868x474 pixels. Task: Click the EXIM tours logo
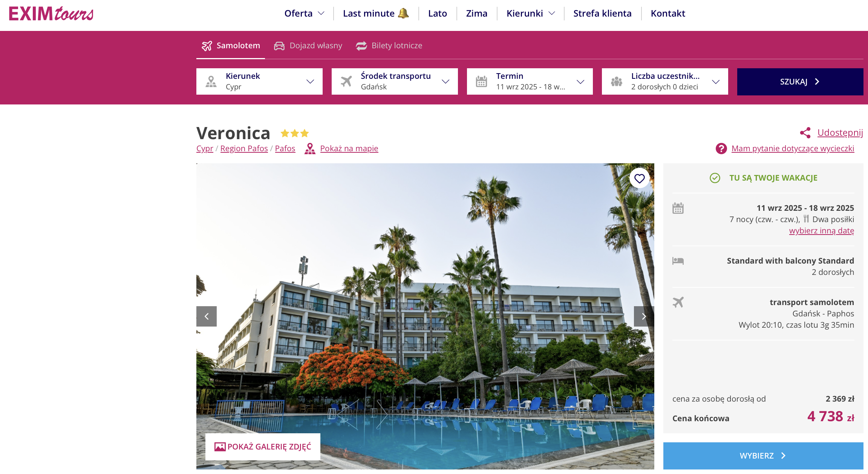tap(51, 14)
